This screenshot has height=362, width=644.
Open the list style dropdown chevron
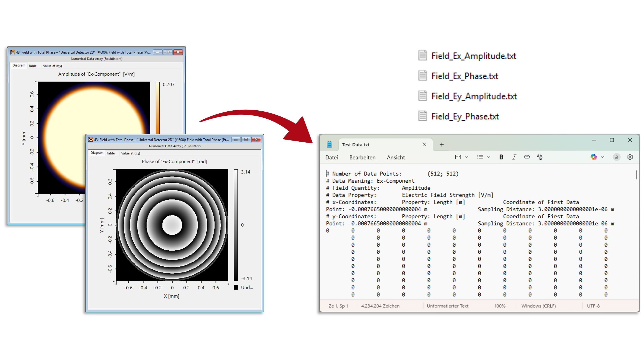click(x=488, y=157)
